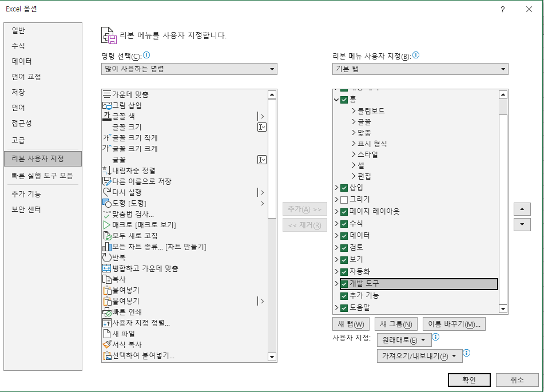Click the 이름 바꾸기 button
Screen dimensions: 544x392
[454, 324]
